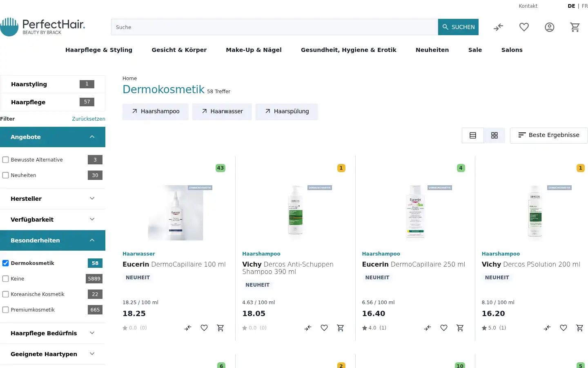This screenshot has height=368, width=588.
Task: Select the Haarpflege category
Action: pos(53,102)
